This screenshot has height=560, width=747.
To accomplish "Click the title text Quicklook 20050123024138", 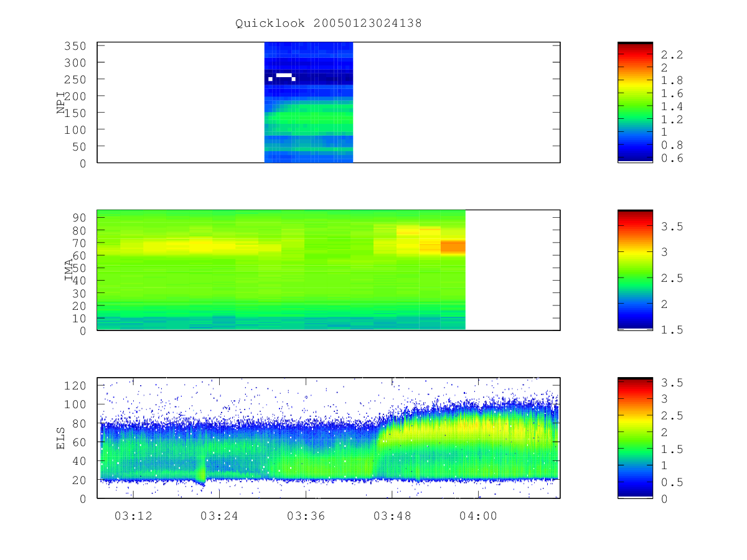I will coord(328,23).
